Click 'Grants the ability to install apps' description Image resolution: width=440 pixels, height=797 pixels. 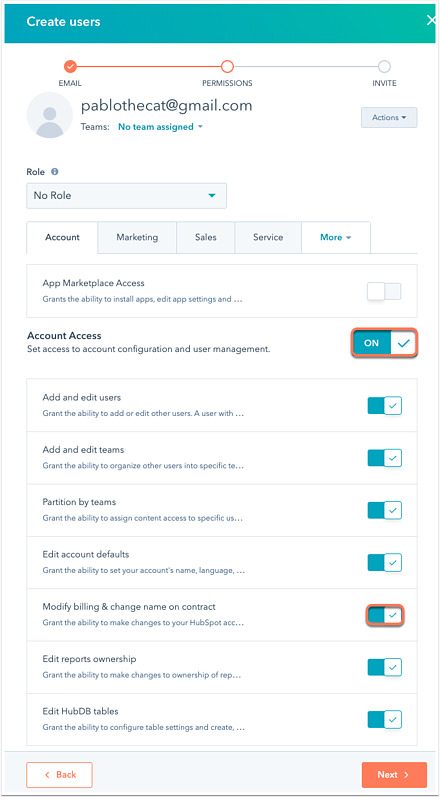142,299
